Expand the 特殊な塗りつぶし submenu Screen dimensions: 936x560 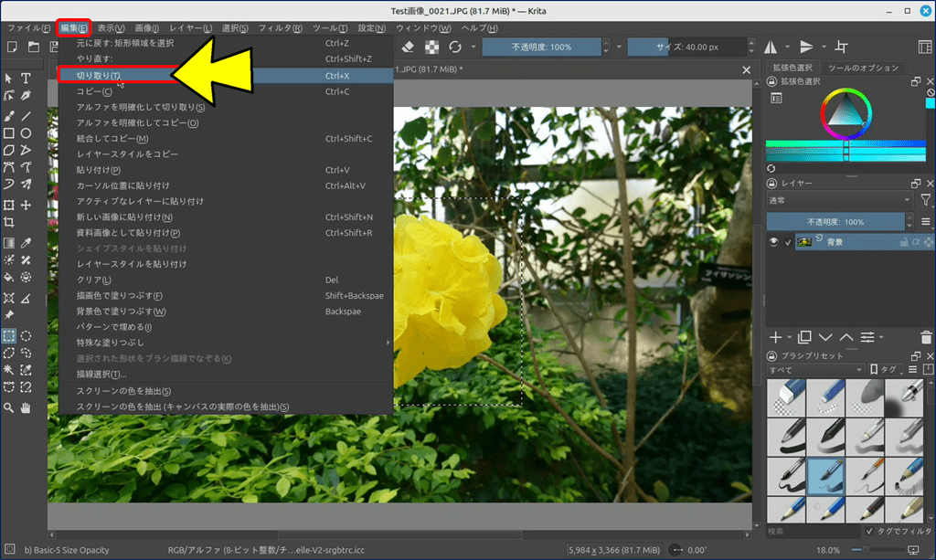(x=229, y=342)
